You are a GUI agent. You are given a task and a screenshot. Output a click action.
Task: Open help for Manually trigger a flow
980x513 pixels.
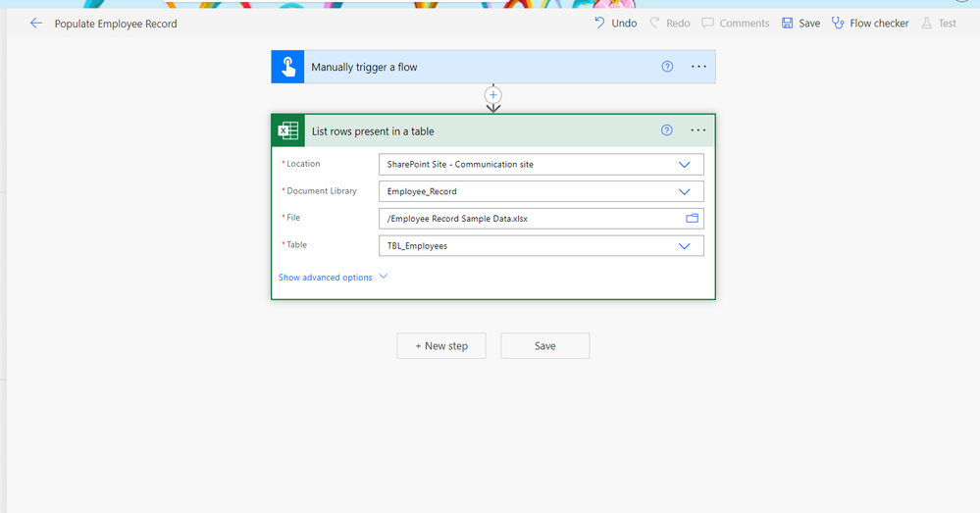[x=667, y=67]
